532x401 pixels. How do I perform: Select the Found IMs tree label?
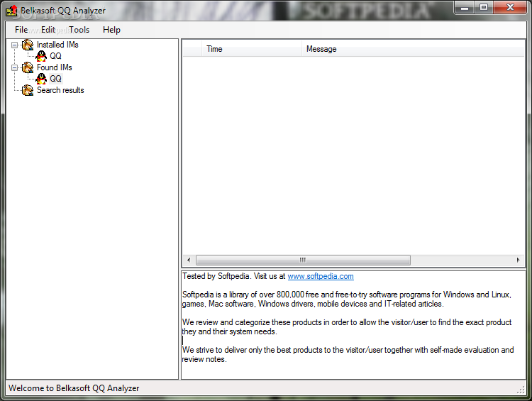click(55, 67)
